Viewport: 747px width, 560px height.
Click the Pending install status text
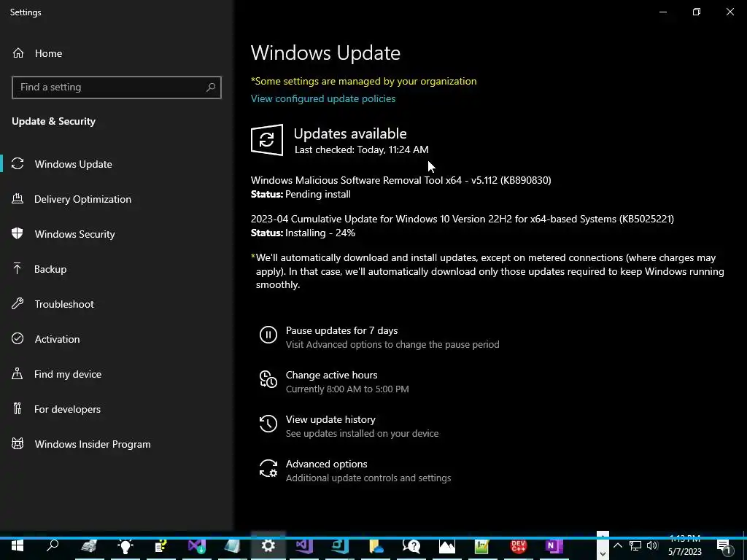(318, 194)
